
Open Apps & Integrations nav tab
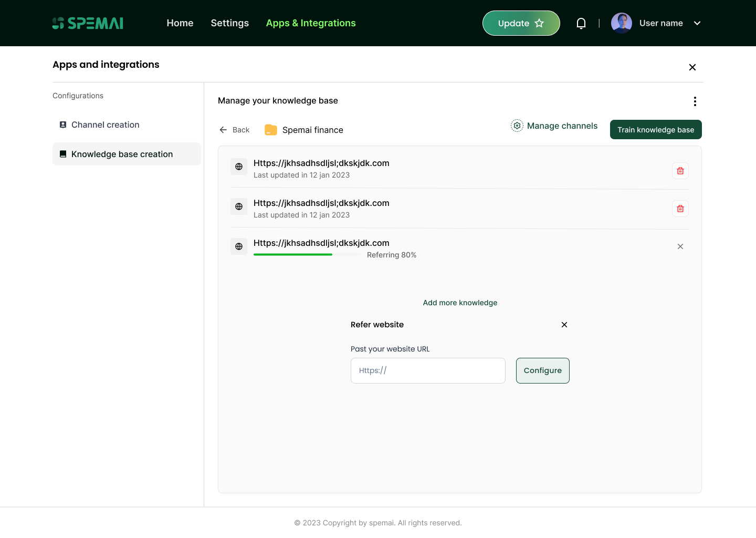pos(311,23)
